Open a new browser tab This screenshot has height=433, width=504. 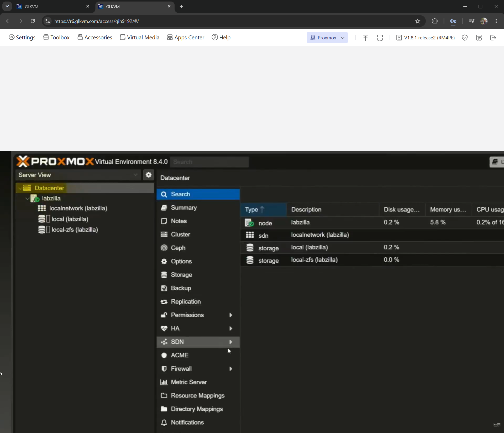point(181,6)
